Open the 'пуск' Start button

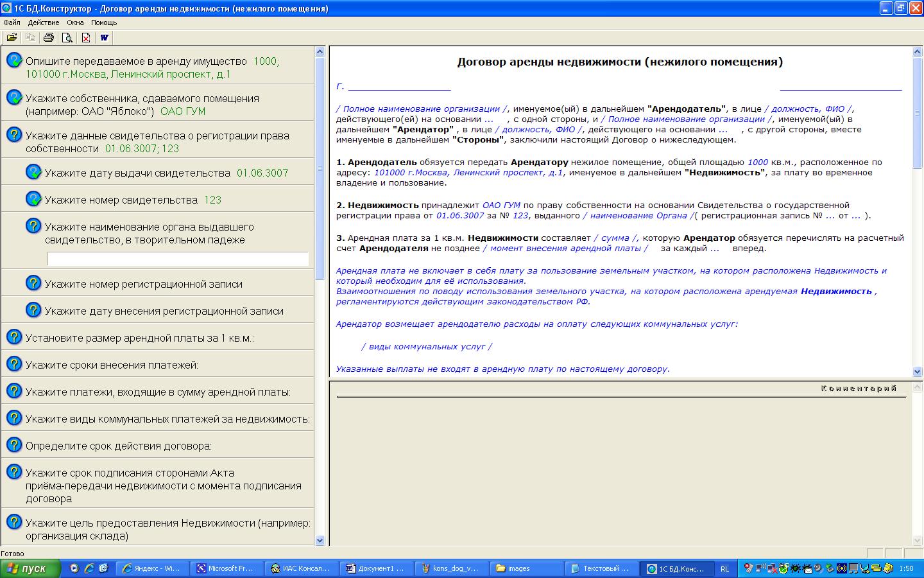click(31, 568)
